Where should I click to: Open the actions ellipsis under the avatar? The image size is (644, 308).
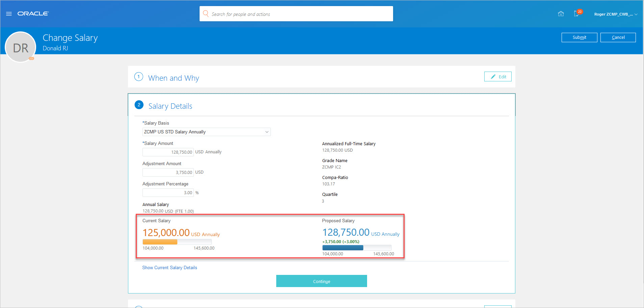point(31,58)
